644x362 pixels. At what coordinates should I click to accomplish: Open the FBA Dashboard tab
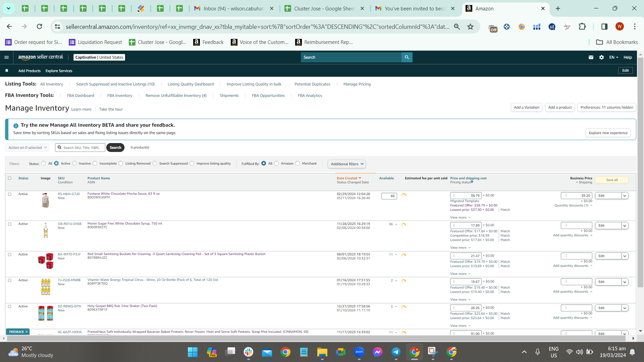tap(80, 96)
